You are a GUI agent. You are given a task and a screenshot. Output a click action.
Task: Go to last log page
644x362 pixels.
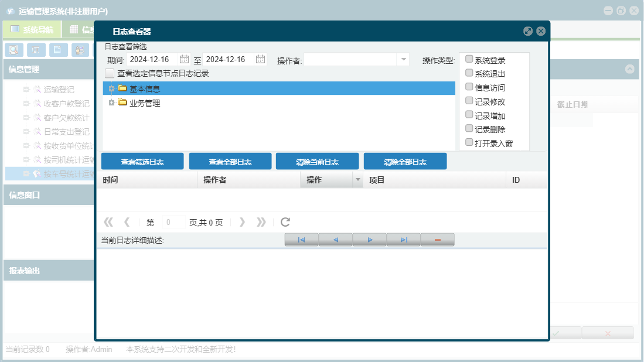pos(261,222)
